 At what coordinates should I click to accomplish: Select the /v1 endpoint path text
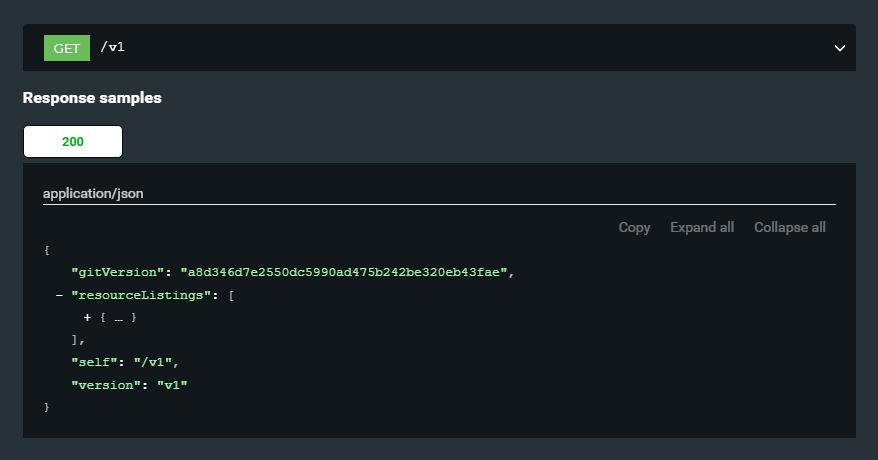tap(113, 47)
